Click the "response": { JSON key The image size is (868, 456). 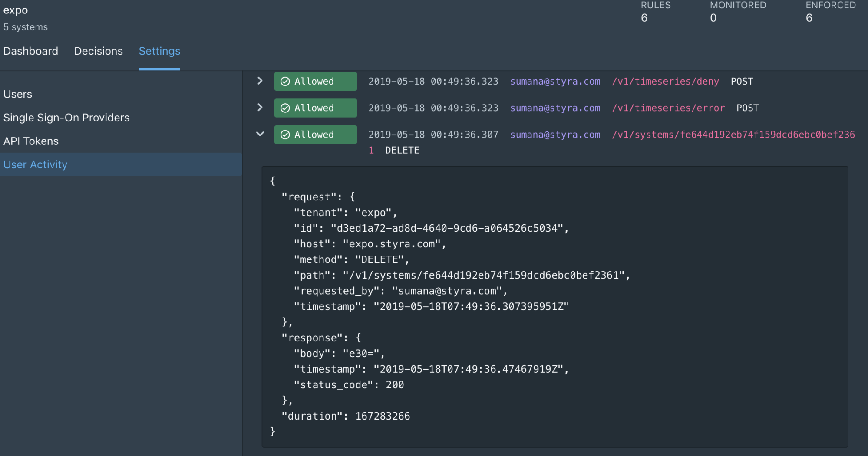tap(321, 338)
